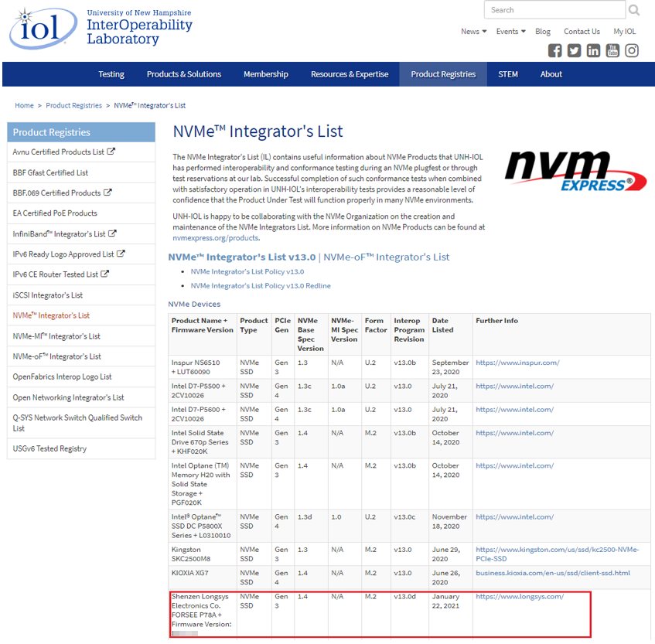Open the STEM menu
Image resolution: width=655 pixels, height=644 pixels.
(508, 74)
